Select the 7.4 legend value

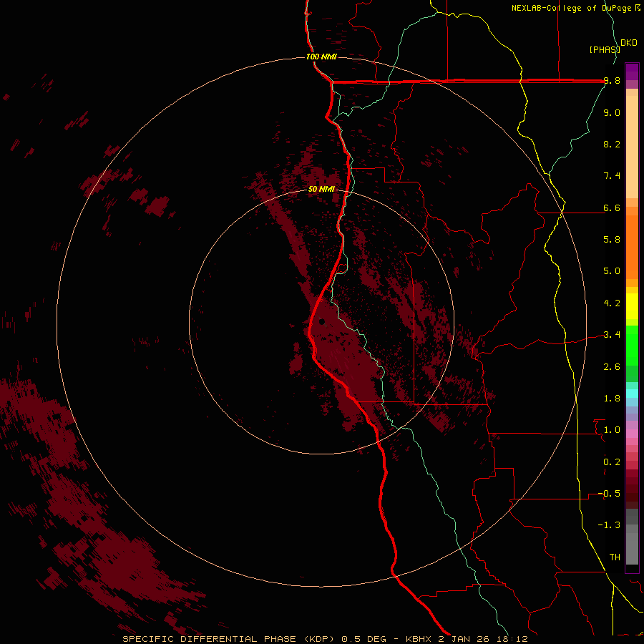click(x=612, y=176)
